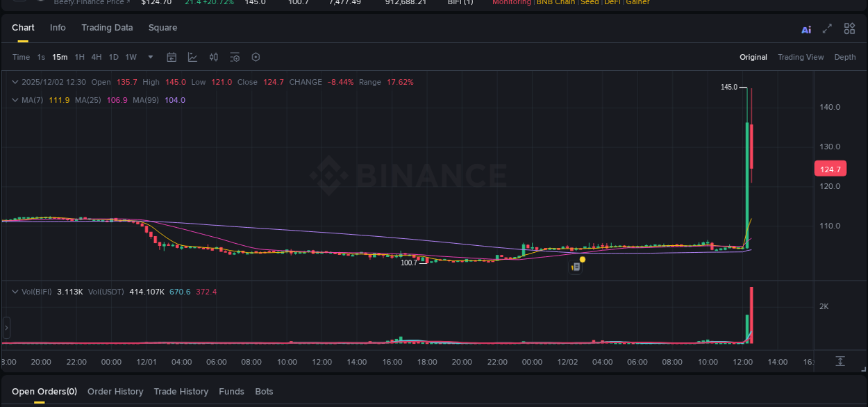Open the widgets grid icon top right

[x=849, y=28]
